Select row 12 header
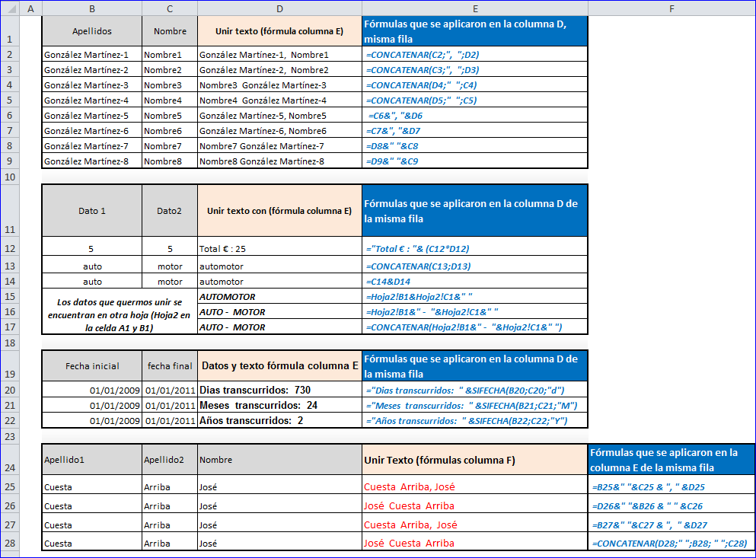Viewport: 756px width, 558px height. pos(10,248)
